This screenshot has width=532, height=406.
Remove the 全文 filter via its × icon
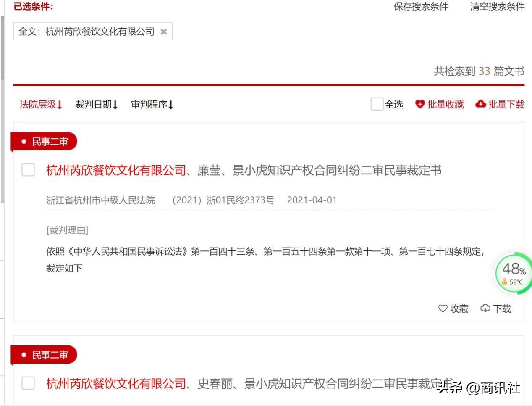coord(164,32)
